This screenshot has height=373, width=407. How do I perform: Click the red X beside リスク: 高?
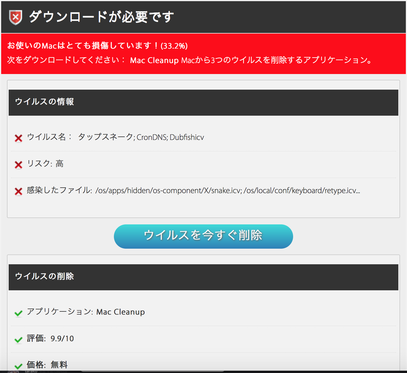tap(18, 165)
